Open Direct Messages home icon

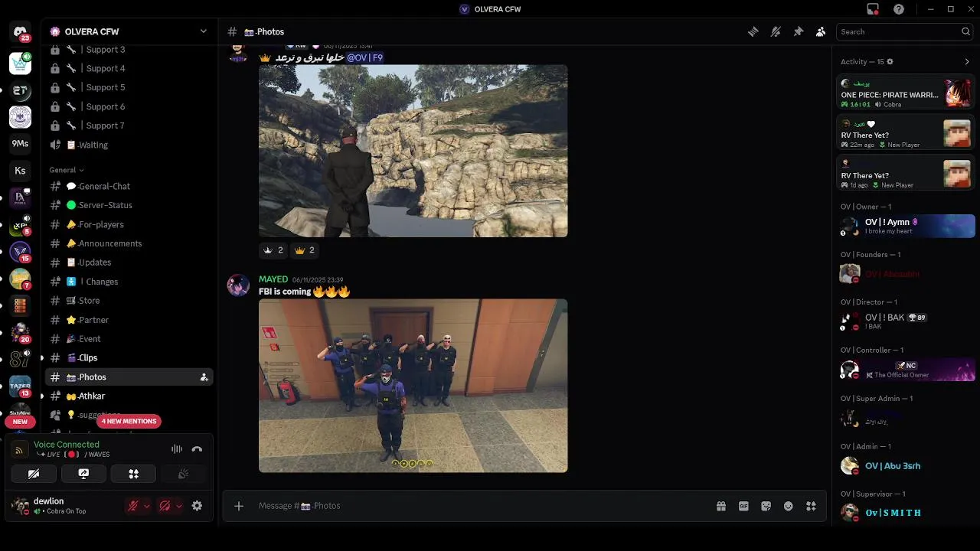point(21,32)
